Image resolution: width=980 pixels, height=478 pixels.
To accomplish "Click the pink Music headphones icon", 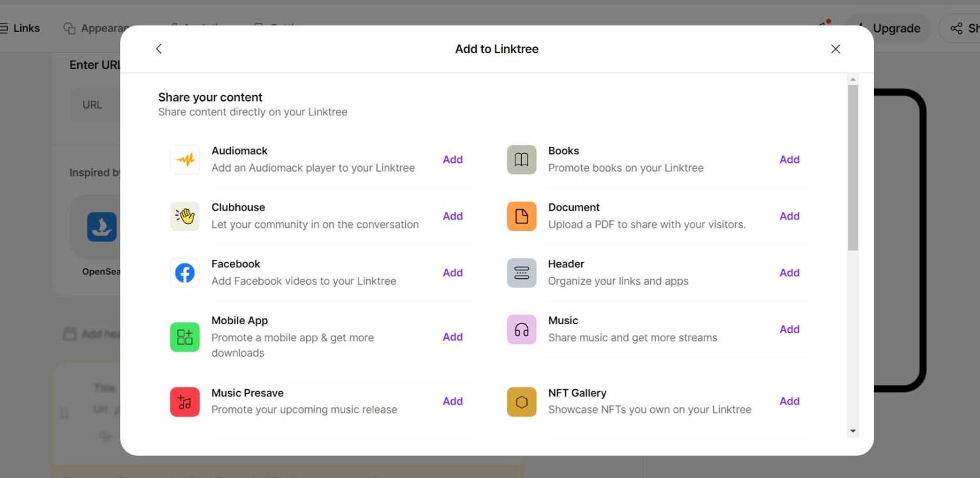I will pos(522,329).
